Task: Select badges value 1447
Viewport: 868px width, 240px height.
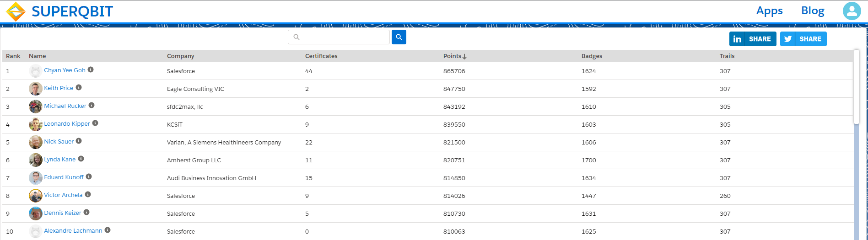Action: click(589, 196)
